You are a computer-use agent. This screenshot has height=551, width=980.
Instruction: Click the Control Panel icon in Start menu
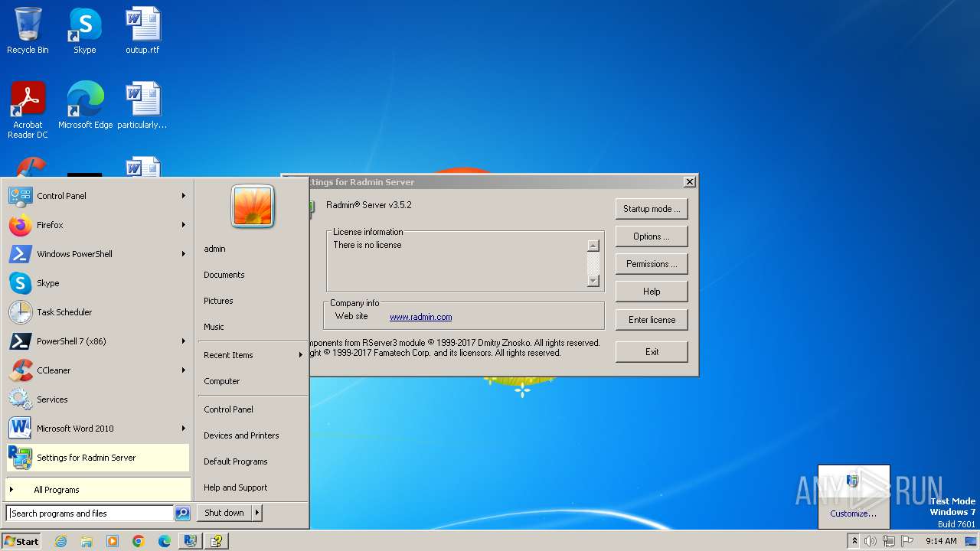pyautogui.click(x=20, y=196)
